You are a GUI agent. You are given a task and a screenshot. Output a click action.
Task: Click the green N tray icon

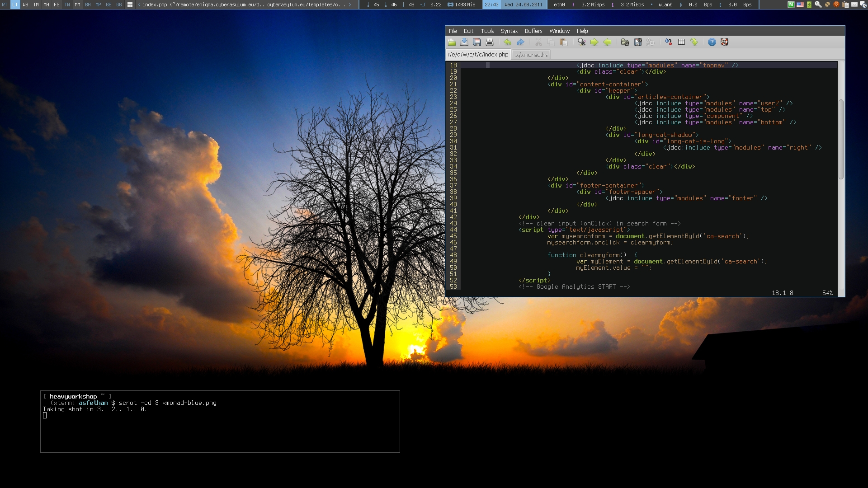click(791, 5)
